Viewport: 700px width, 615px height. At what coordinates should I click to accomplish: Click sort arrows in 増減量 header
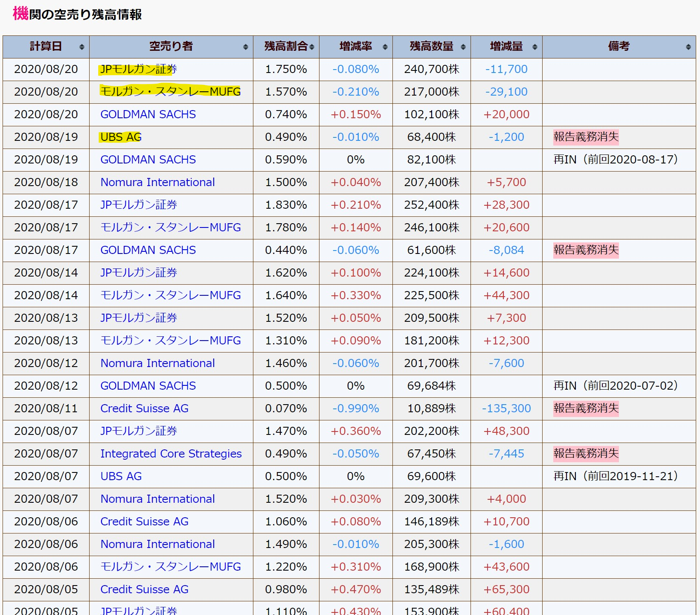534,47
